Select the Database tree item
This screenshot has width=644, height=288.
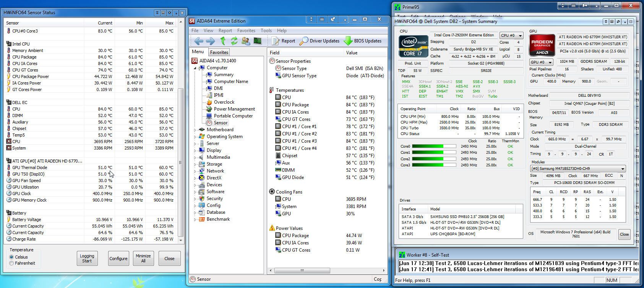click(216, 212)
